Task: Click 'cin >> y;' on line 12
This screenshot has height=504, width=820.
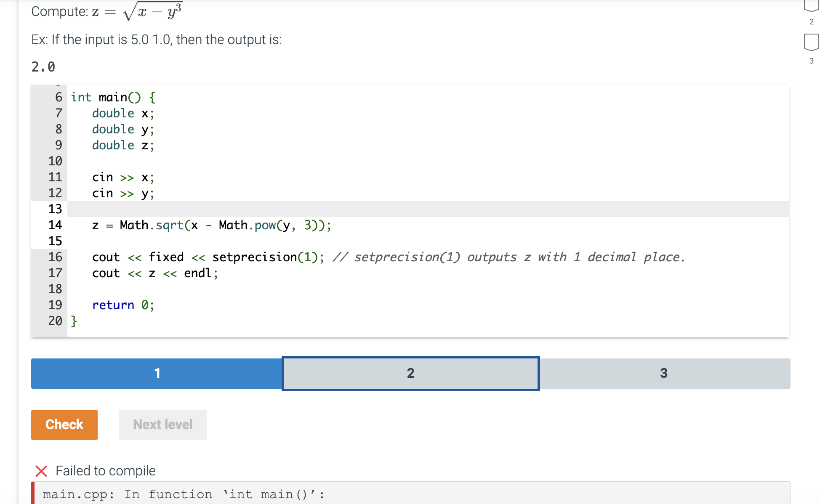Action: (x=123, y=193)
